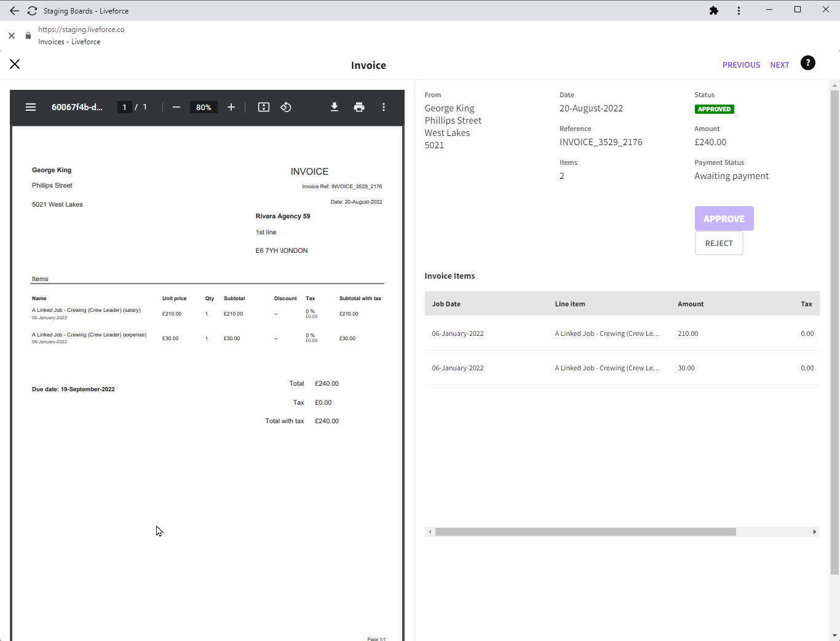840x641 pixels.
Task: Zoom in the PDF with plus icon
Action: [231, 107]
